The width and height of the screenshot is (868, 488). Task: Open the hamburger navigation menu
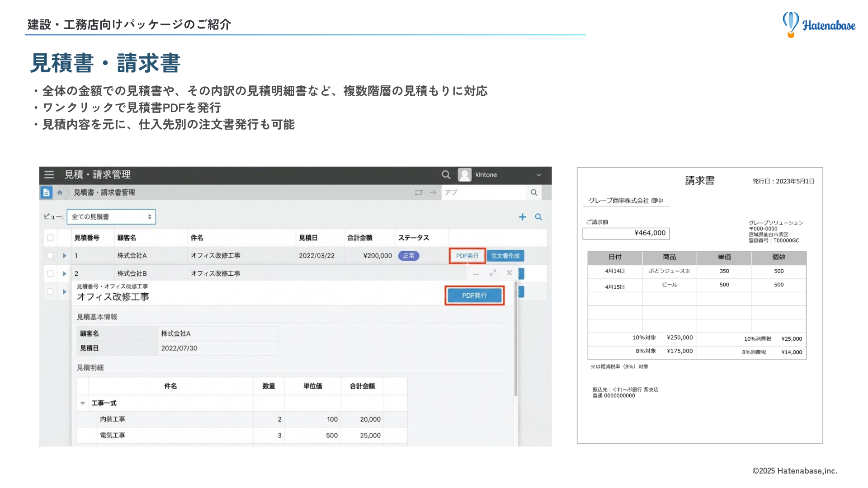[x=49, y=175]
